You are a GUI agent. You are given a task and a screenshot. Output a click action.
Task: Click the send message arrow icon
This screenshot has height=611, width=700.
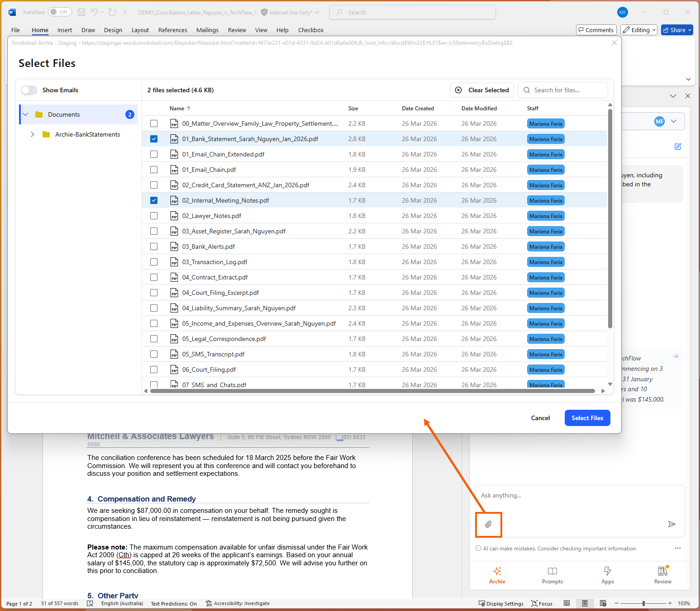(671, 524)
